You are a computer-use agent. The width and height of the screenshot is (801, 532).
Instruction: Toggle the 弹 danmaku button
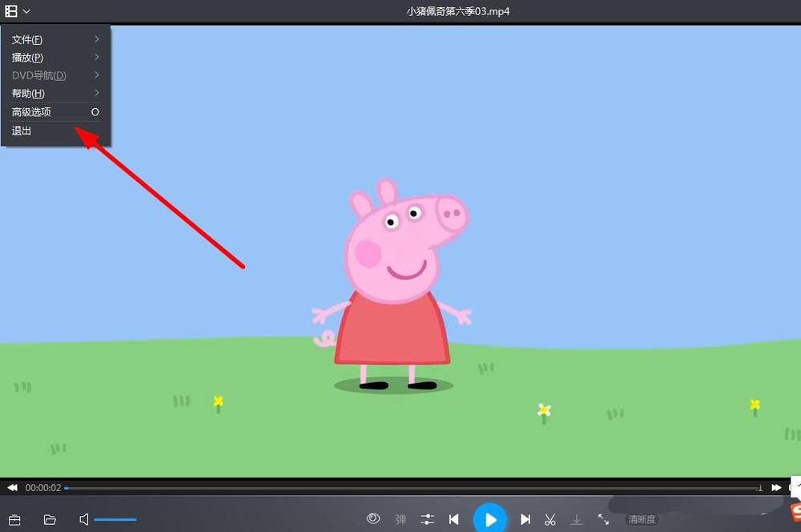point(400,520)
